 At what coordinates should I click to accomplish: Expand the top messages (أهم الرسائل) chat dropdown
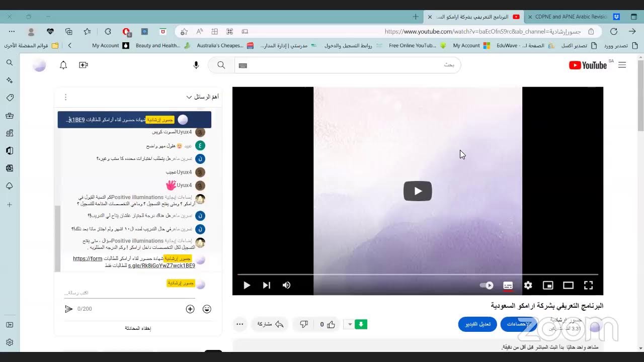(x=202, y=97)
